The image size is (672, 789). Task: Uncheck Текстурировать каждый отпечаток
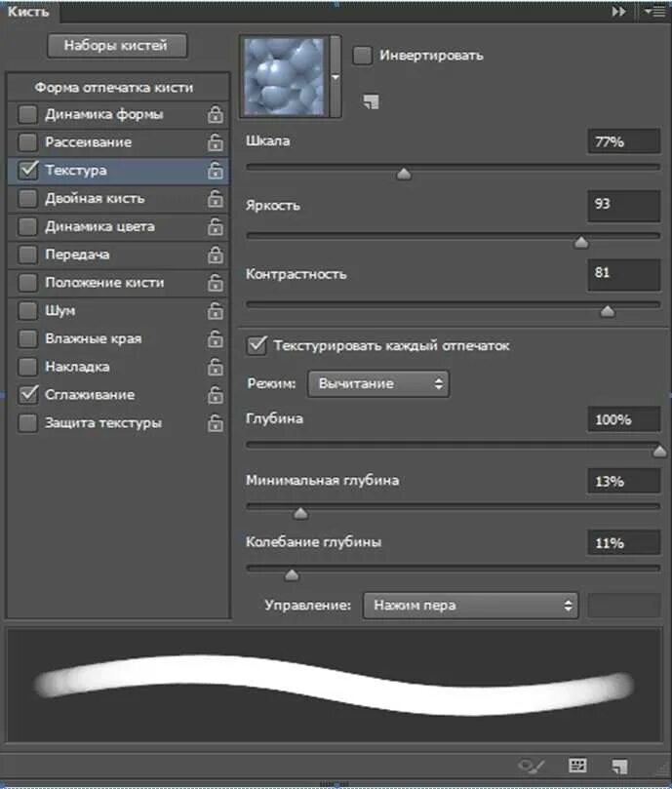[x=257, y=346]
